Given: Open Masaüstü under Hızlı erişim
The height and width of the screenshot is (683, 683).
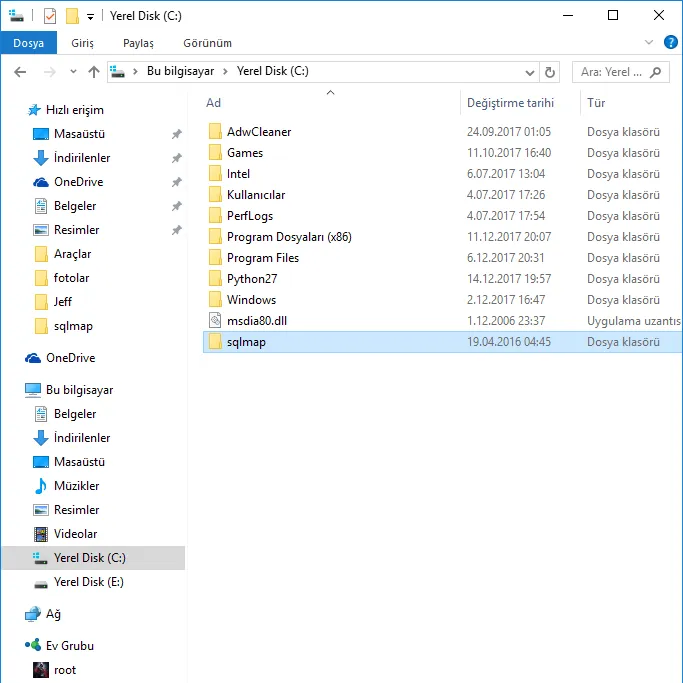Looking at the screenshot, I should [79, 134].
